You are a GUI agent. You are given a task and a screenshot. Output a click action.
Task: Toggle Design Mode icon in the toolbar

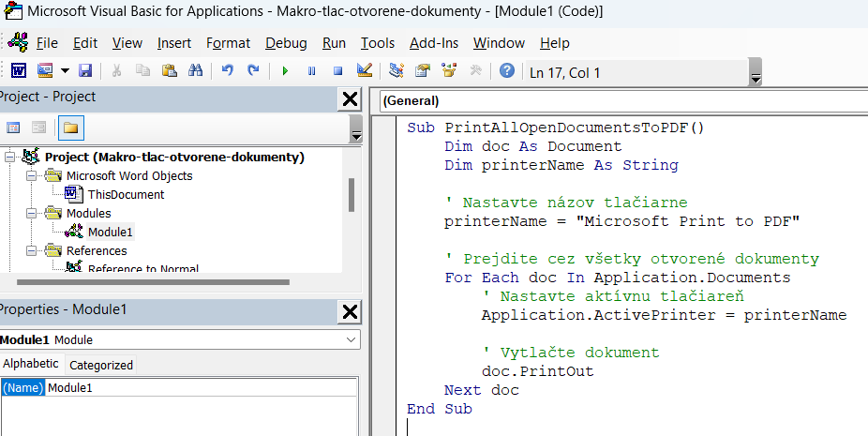coord(365,71)
